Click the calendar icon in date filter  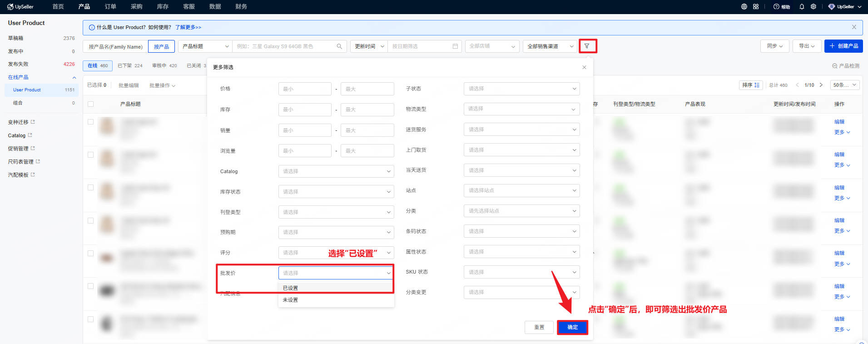coord(455,46)
